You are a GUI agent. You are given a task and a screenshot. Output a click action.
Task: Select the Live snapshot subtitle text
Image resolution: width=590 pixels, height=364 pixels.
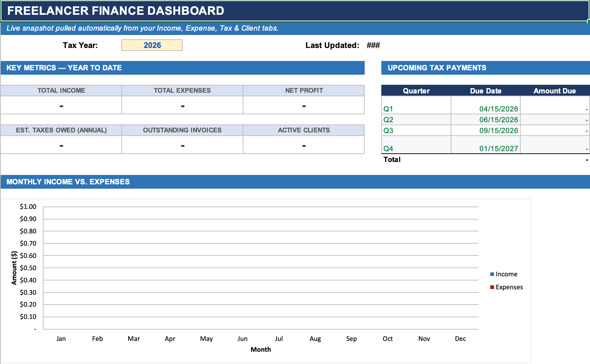[x=142, y=28]
